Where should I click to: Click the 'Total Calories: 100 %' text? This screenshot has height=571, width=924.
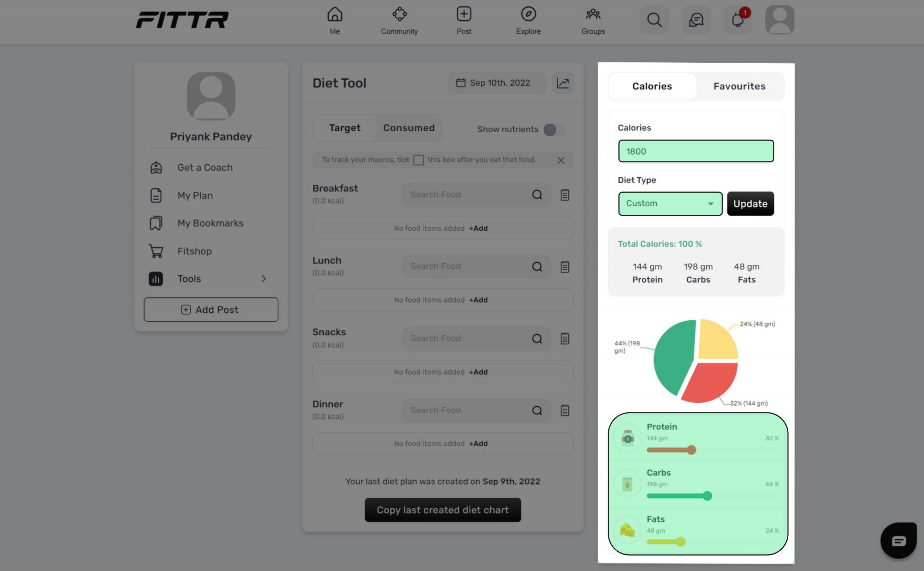tap(660, 245)
